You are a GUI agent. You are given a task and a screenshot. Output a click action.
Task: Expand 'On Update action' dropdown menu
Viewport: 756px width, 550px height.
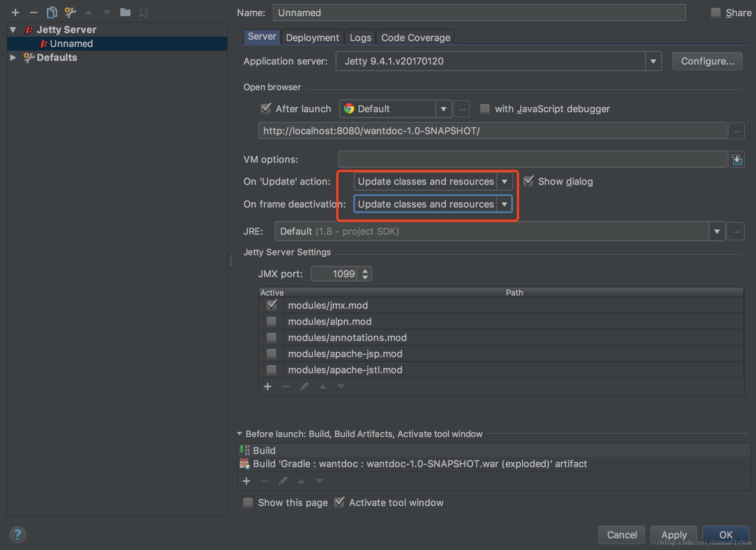504,181
